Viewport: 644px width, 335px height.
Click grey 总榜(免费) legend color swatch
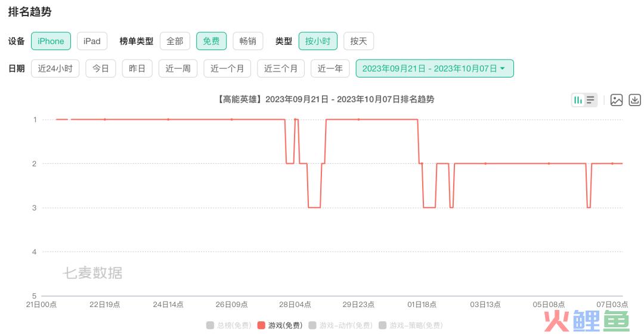click(x=210, y=325)
